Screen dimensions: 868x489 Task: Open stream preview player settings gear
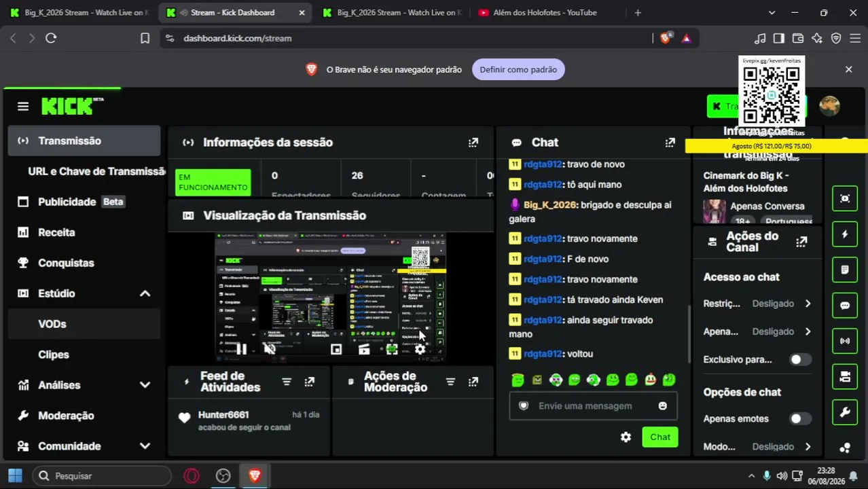[420, 349]
